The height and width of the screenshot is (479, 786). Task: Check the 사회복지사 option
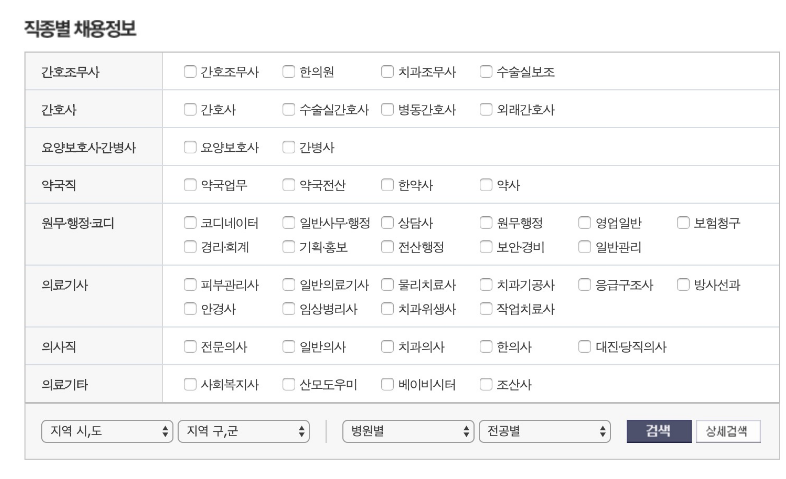190,384
